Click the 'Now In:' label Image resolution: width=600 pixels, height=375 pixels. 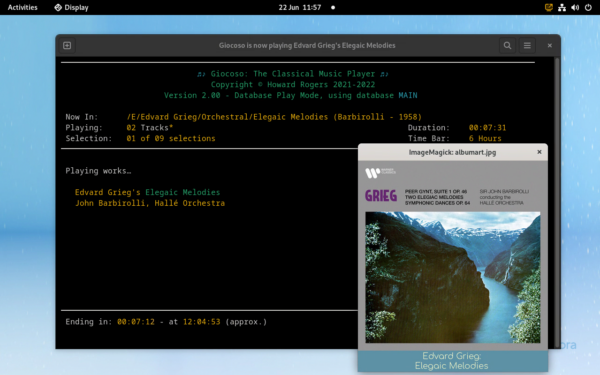coord(82,117)
